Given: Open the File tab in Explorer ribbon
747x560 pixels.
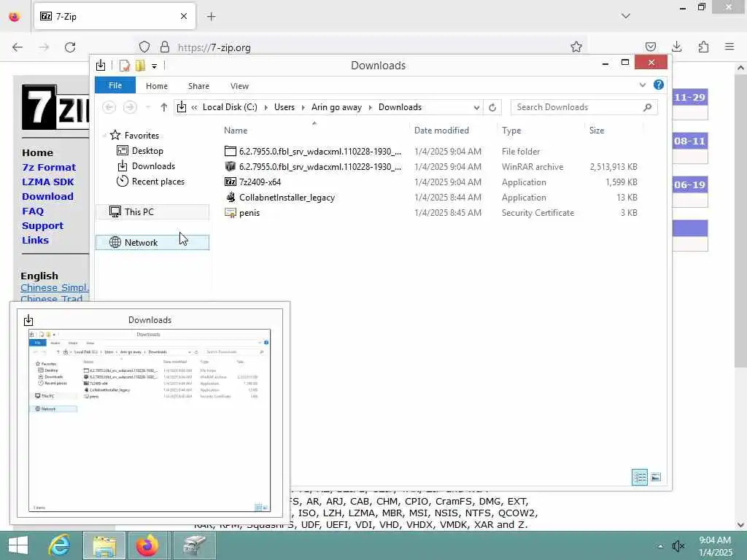Looking at the screenshot, I should pyautogui.click(x=115, y=86).
